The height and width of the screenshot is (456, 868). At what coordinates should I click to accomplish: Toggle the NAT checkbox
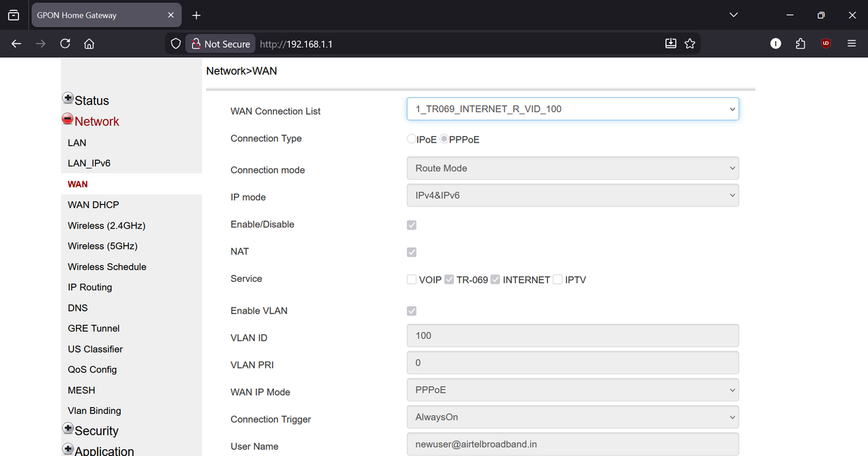tap(412, 252)
